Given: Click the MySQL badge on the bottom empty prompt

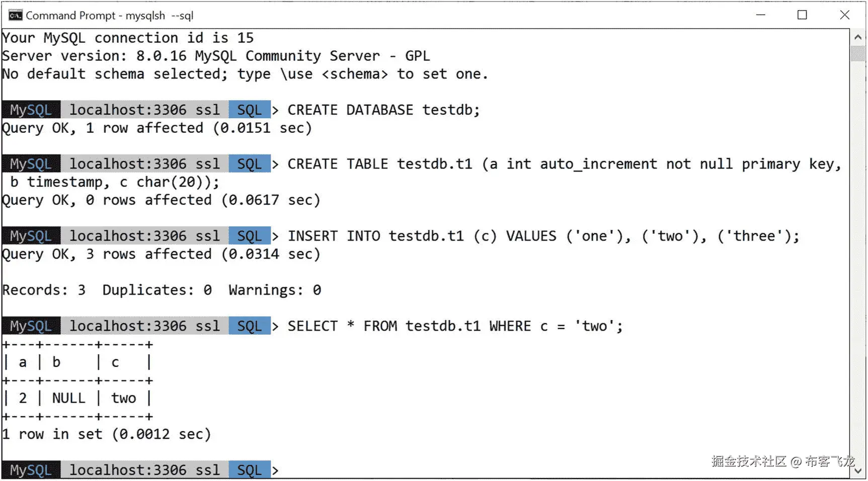Looking at the screenshot, I should 29,469.
